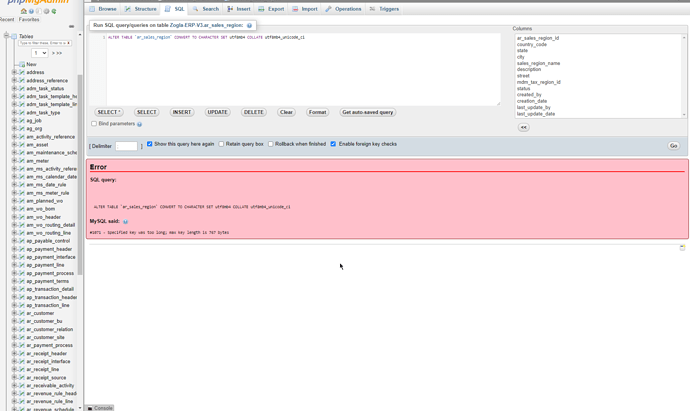The image size is (690, 411).
Task: Click the DELETE query template button
Action: (x=253, y=112)
